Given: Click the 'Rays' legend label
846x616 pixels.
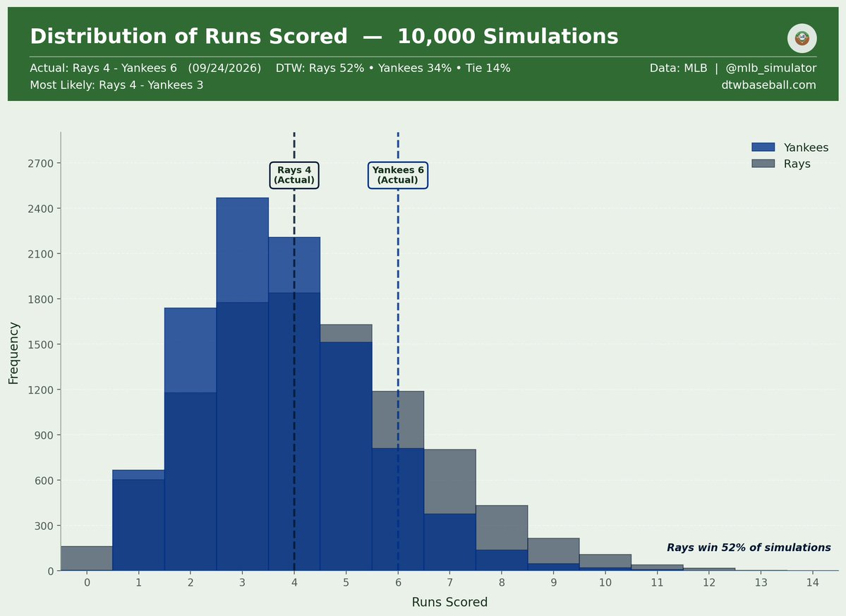Looking at the screenshot, I should [797, 164].
